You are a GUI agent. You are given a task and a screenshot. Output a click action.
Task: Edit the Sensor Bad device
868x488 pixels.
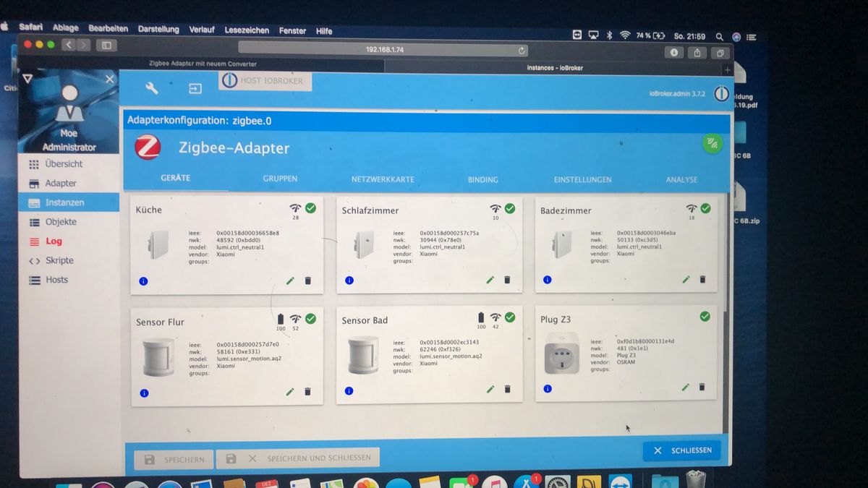[x=490, y=389]
